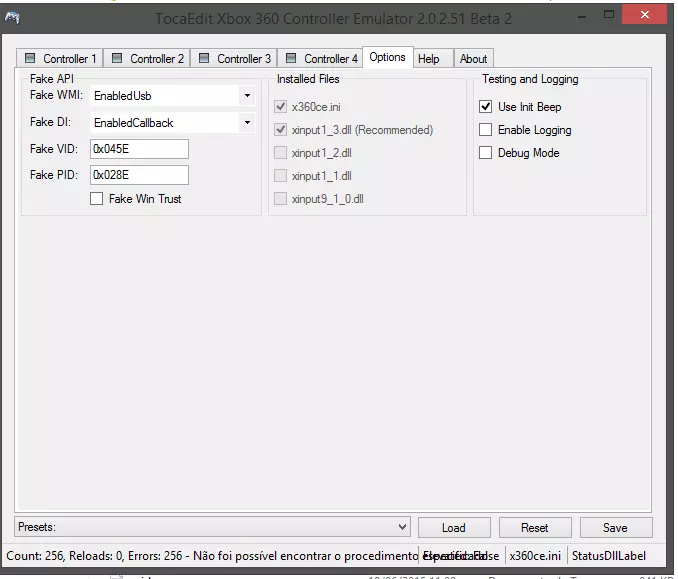678x579 pixels.
Task: Select the Options tab
Action: (387, 57)
